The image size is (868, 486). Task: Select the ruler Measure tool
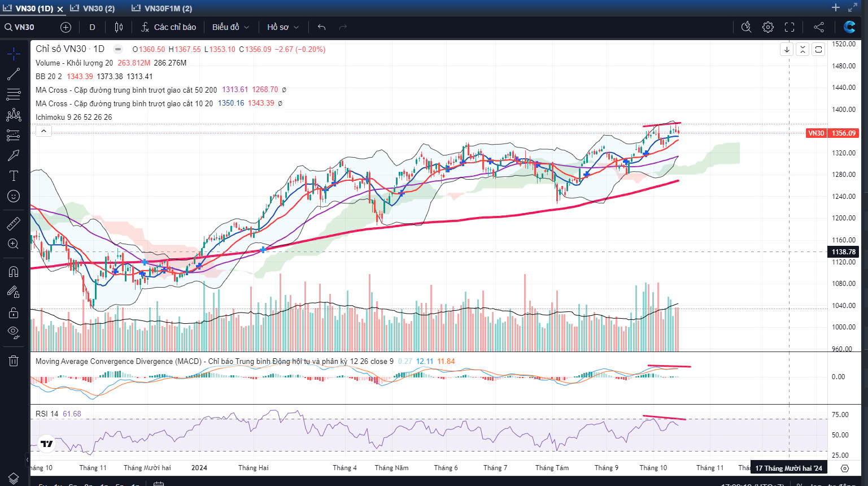pos(14,224)
